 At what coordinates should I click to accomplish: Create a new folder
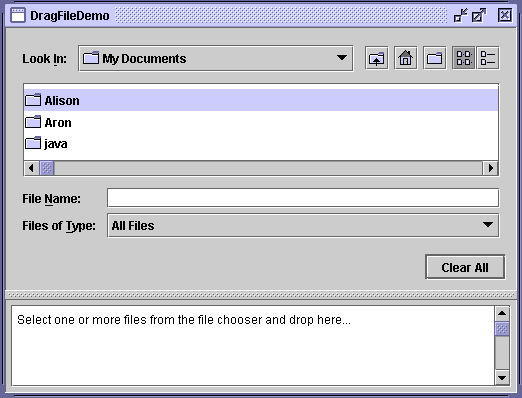coord(434,58)
